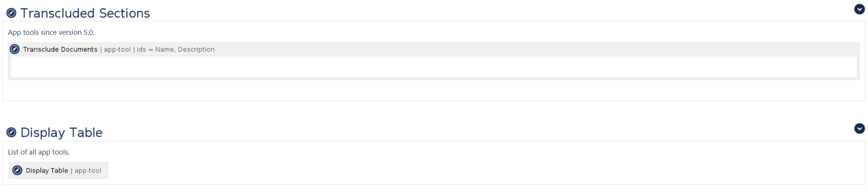The width and height of the screenshot is (868, 192).
Task: Click the Transclude Documents macro icon
Action: pos(15,49)
